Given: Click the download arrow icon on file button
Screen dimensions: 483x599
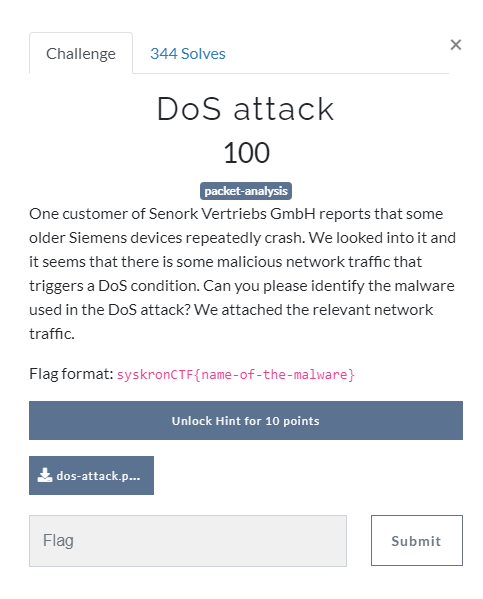Looking at the screenshot, I should [x=45, y=475].
